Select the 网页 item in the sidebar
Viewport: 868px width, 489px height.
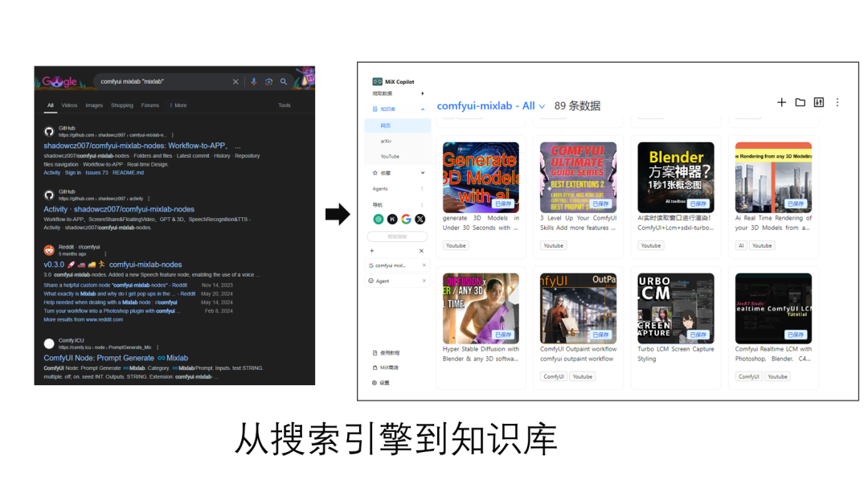coord(398,125)
